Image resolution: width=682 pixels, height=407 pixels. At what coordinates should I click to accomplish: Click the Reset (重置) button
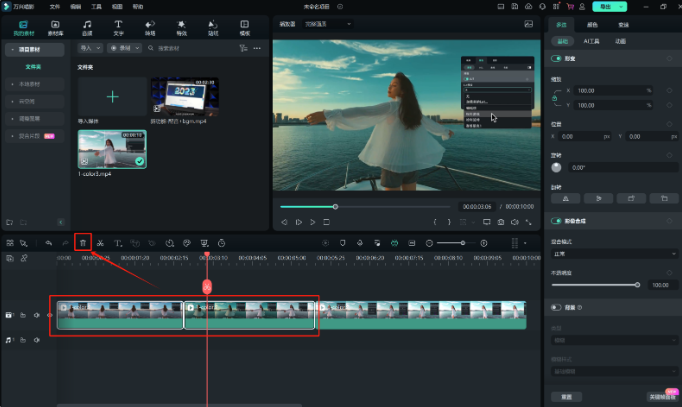pyautogui.click(x=566, y=397)
